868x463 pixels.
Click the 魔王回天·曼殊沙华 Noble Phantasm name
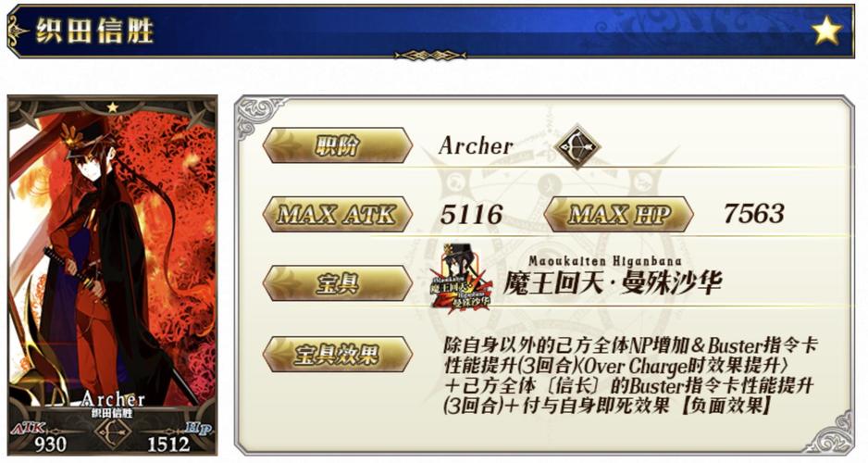point(613,283)
